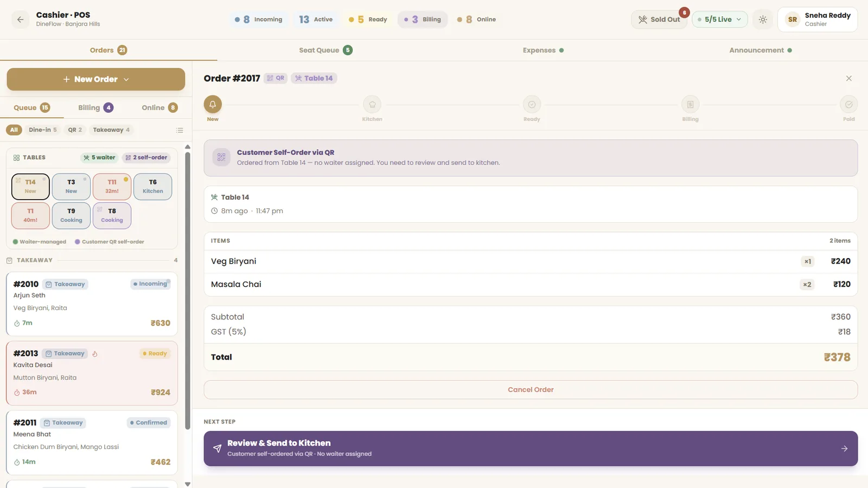Cancel the order
Screen dimensions: 868x488
(x=531, y=389)
